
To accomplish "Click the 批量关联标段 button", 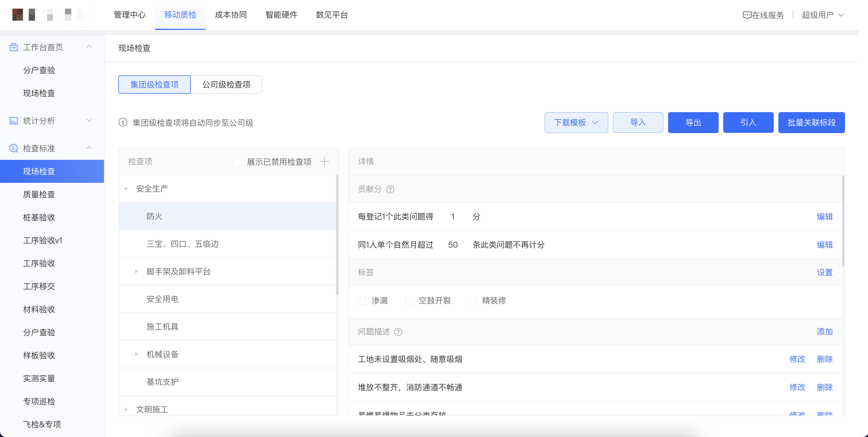I will click(811, 122).
